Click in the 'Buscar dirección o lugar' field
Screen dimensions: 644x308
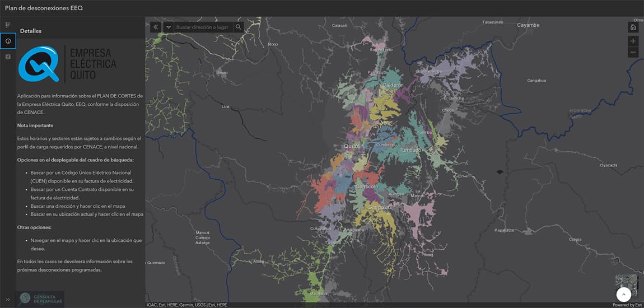202,27
